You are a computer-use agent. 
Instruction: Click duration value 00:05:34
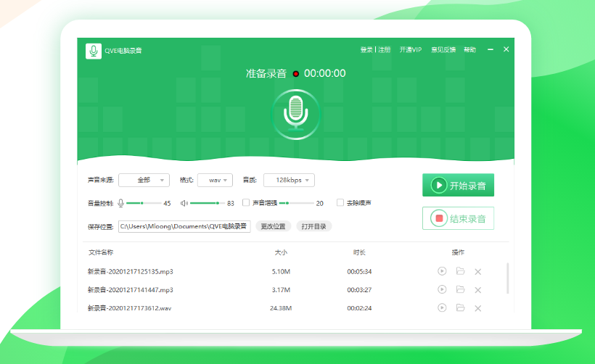[359, 271]
